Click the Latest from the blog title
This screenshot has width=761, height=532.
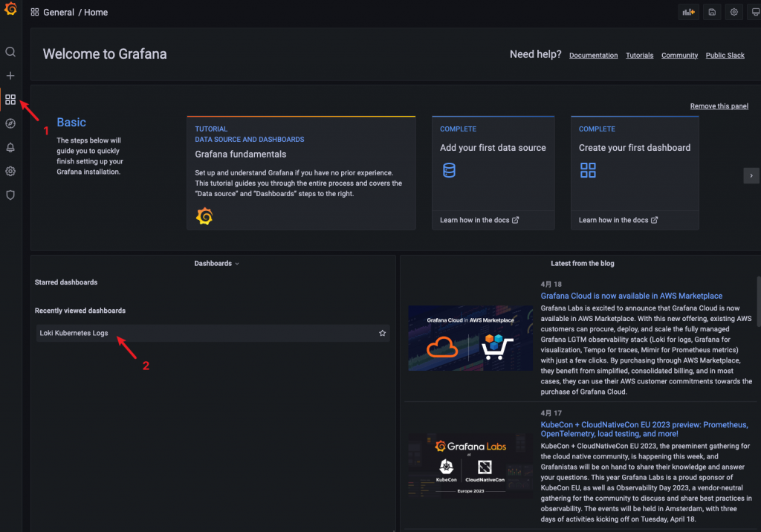tap(583, 264)
